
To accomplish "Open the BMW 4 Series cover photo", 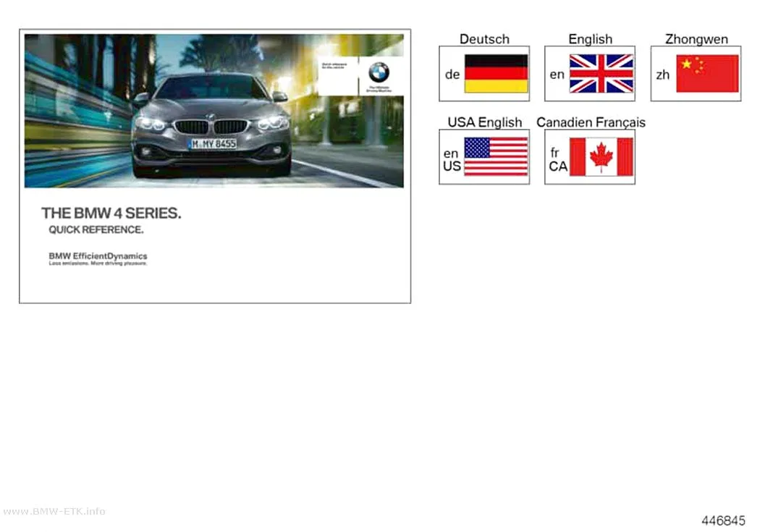I will pos(214,111).
